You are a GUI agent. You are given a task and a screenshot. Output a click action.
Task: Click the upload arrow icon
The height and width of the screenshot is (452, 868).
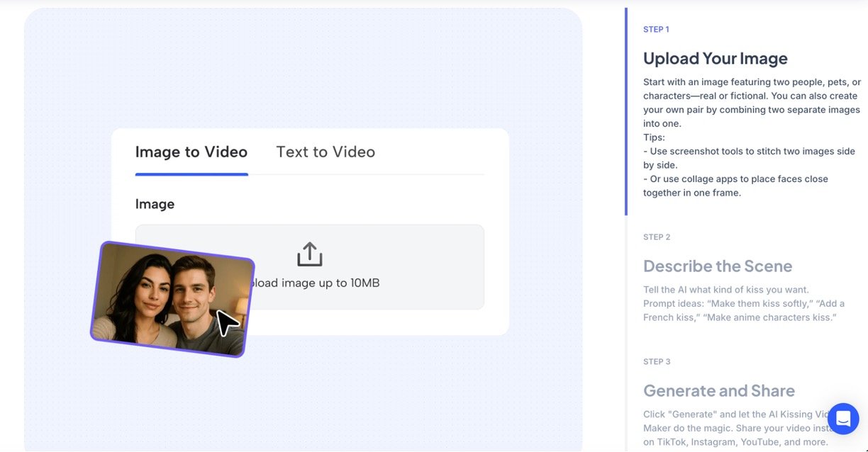point(310,254)
